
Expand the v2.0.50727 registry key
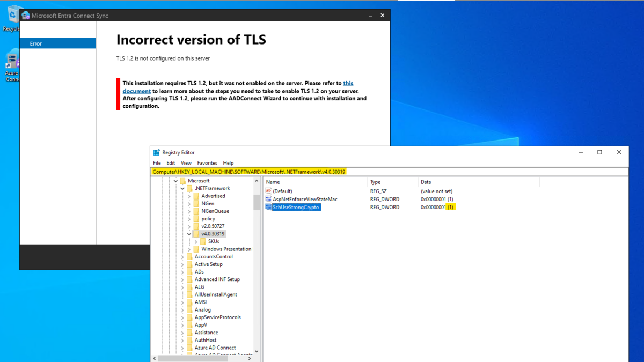coord(189,226)
